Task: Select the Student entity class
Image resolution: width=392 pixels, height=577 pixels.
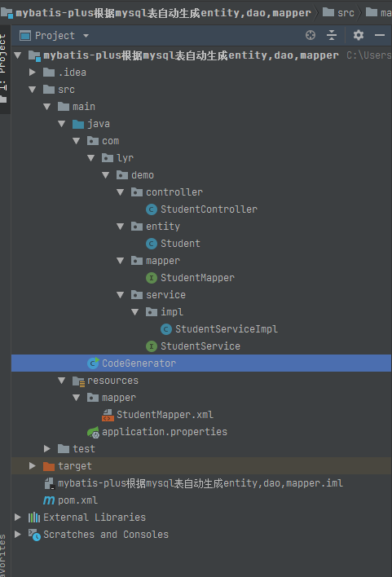Action: pos(180,244)
